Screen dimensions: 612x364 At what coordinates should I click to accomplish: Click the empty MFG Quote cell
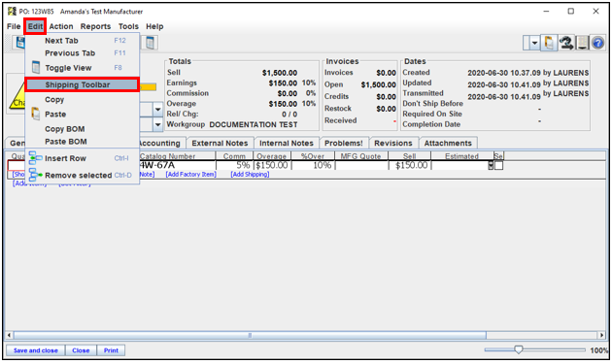click(x=361, y=165)
